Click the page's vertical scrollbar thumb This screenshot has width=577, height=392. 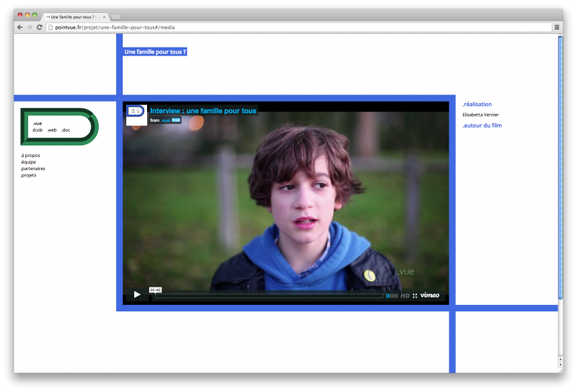[x=560, y=167]
